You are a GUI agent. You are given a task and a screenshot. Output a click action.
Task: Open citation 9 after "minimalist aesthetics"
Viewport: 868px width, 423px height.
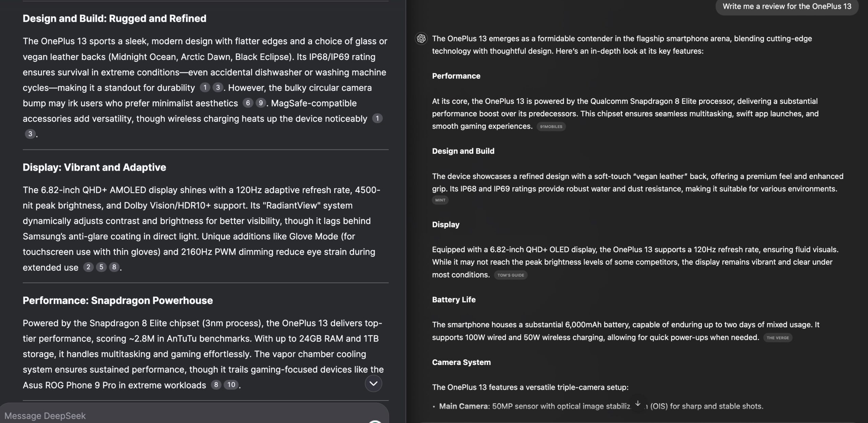click(x=261, y=103)
